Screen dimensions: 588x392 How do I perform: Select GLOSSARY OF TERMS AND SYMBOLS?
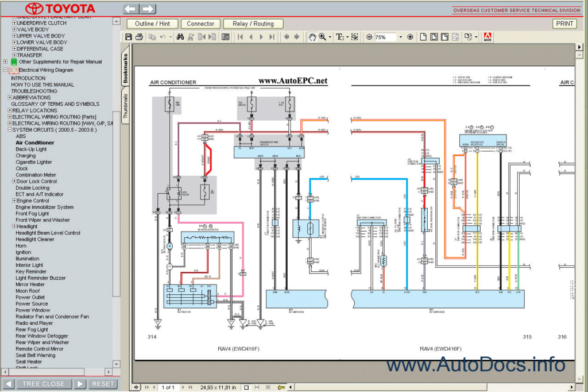55,104
